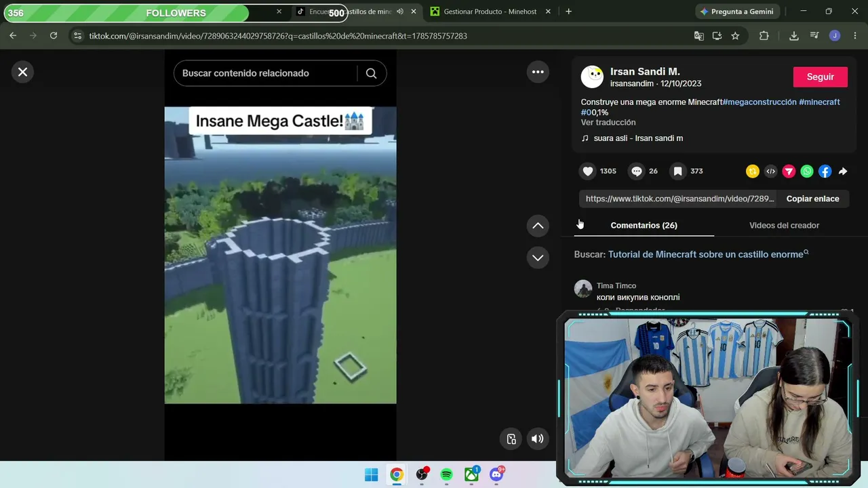
Task: Open more share options arrow
Action: (843, 171)
